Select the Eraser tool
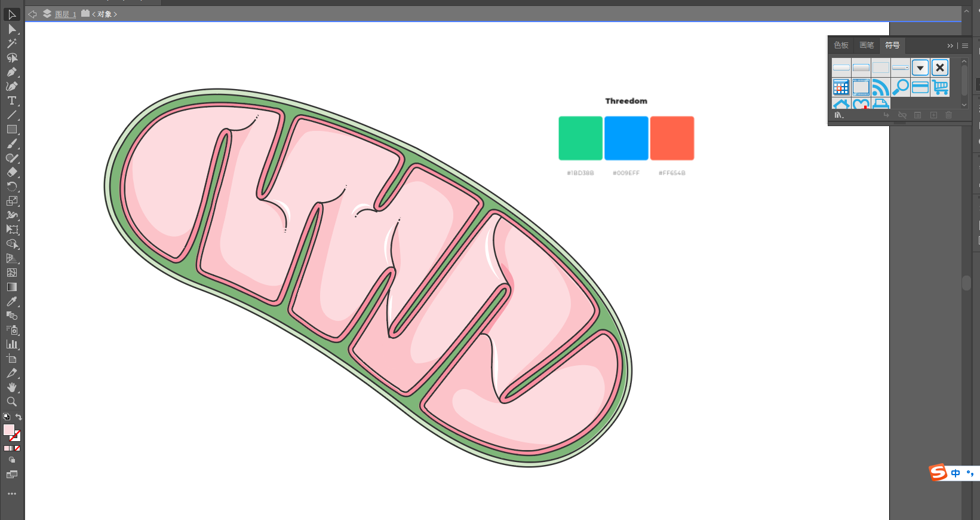The width and height of the screenshot is (980, 520). click(x=12, y=172)
